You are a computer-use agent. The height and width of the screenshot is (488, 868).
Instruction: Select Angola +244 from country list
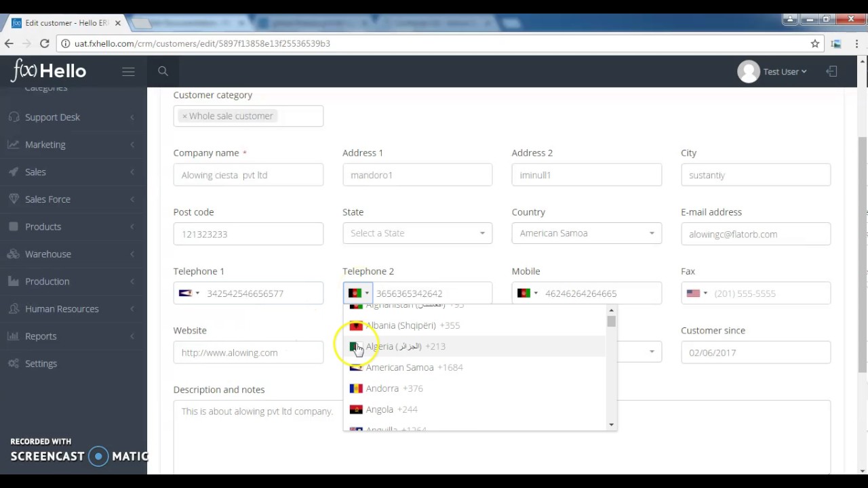point(475,409)
